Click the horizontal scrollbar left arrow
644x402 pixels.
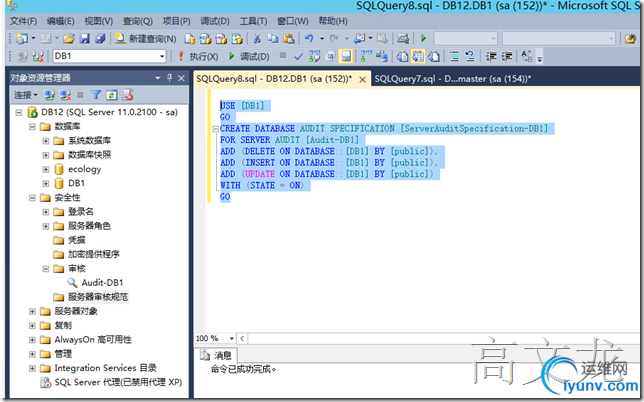242,338
